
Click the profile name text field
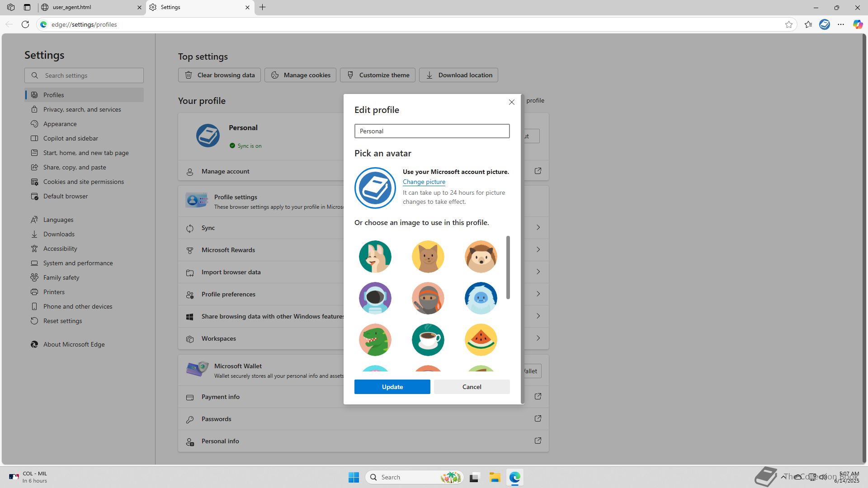tap(432, 131)
